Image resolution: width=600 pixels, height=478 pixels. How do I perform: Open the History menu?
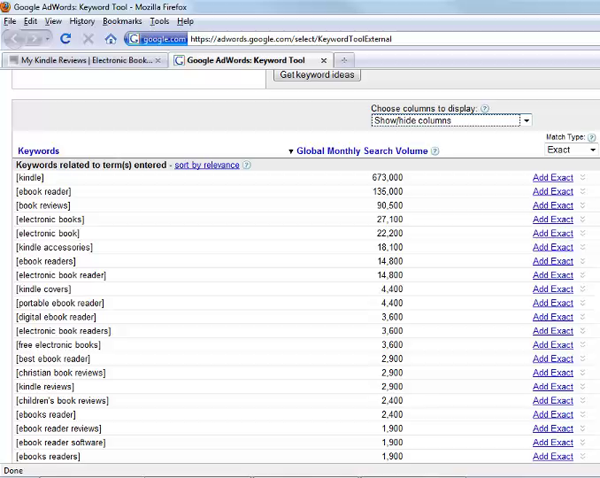[82, 21]
